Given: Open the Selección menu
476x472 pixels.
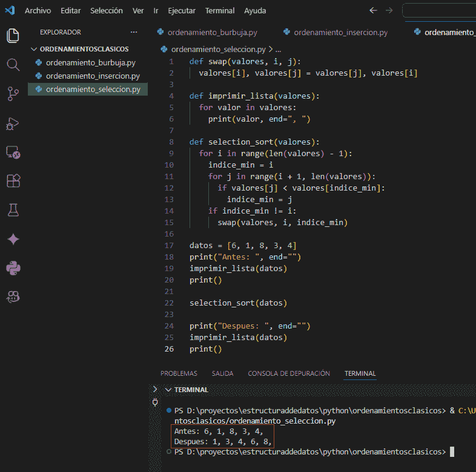Looking at the screenshot, I should [107, 11].
